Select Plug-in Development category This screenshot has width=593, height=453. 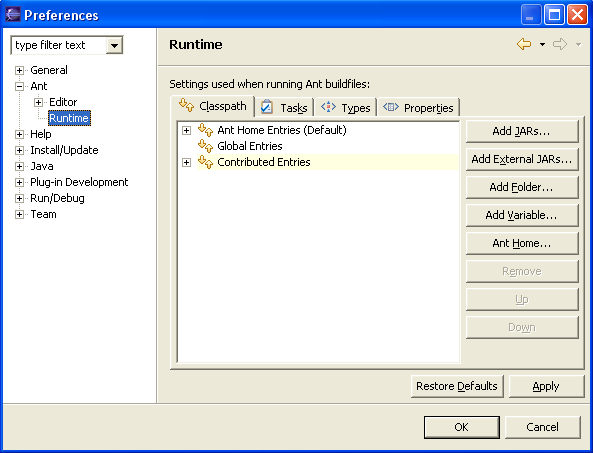click(79, 182)
